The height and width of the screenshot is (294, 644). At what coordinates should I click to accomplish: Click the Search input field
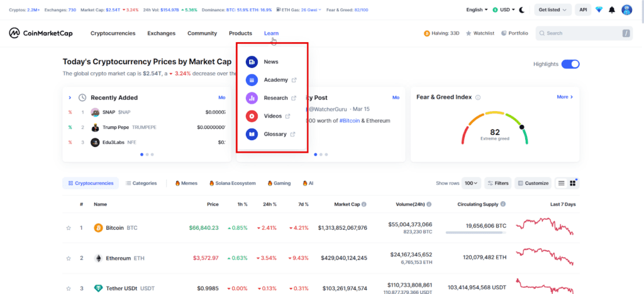click(584, 33)
